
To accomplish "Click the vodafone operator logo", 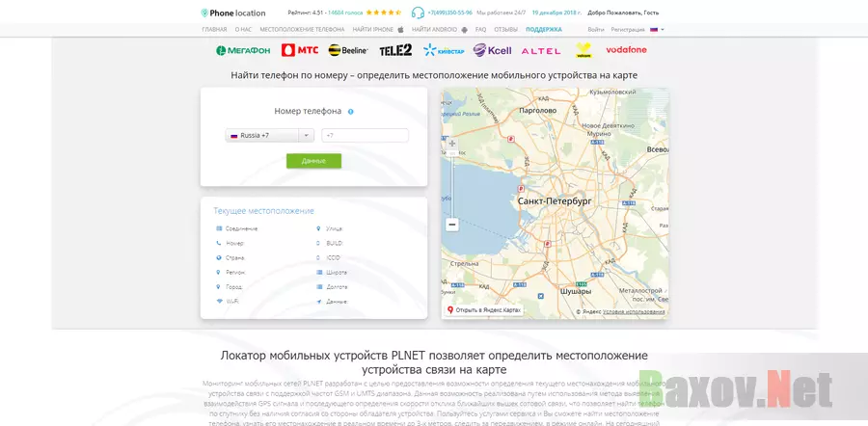I will (626, 50).
